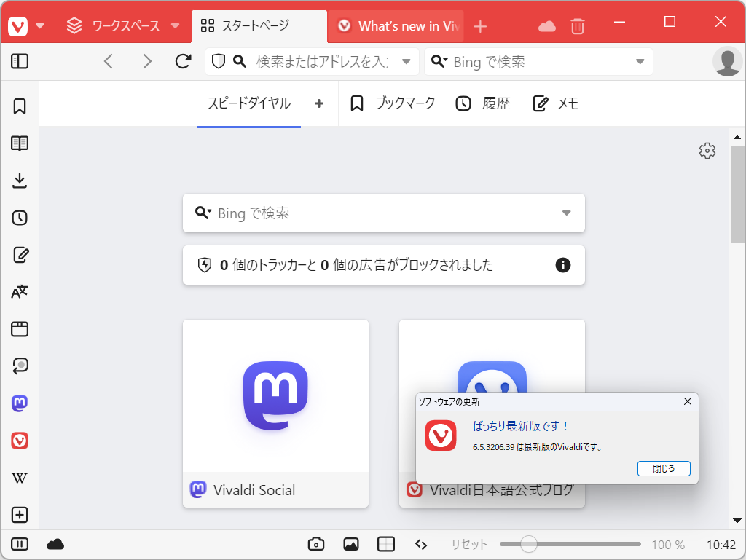This screenshot has height=560, width=746.
Task: Open the Wikipedia web panel
Action: click(x=20, y=478)
